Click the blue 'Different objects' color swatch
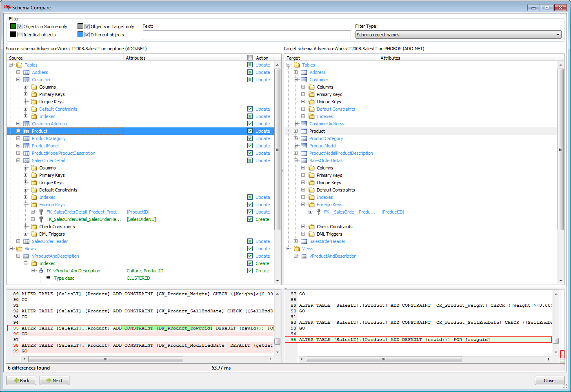This screenshot has height=392, width=571. click(x=80, y=35)
